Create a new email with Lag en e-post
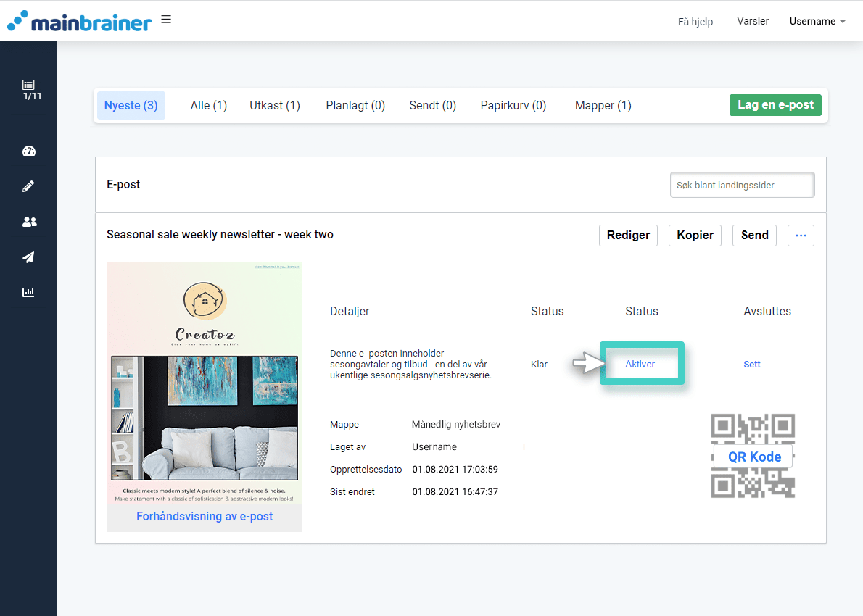 pos(775,104)
